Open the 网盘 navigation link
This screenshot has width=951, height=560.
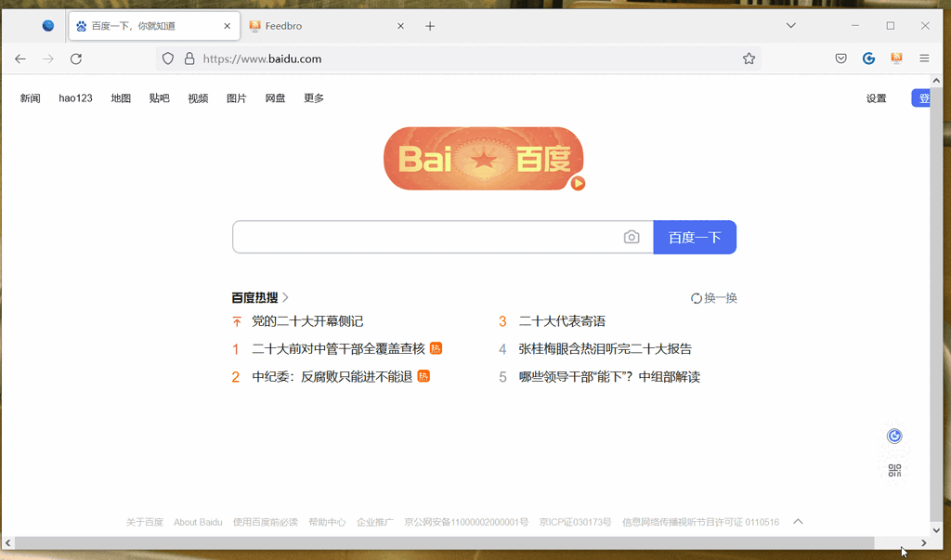[x=275, y=98]
